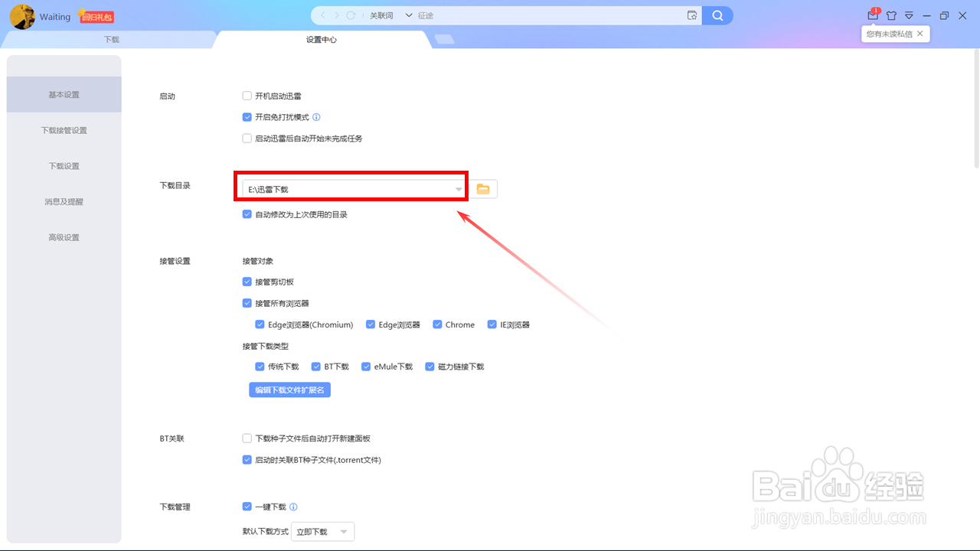Screen dimensions: 980x551
Task: Enable 开机启动迅雷 checkbox
Action: tap(247, 96)
